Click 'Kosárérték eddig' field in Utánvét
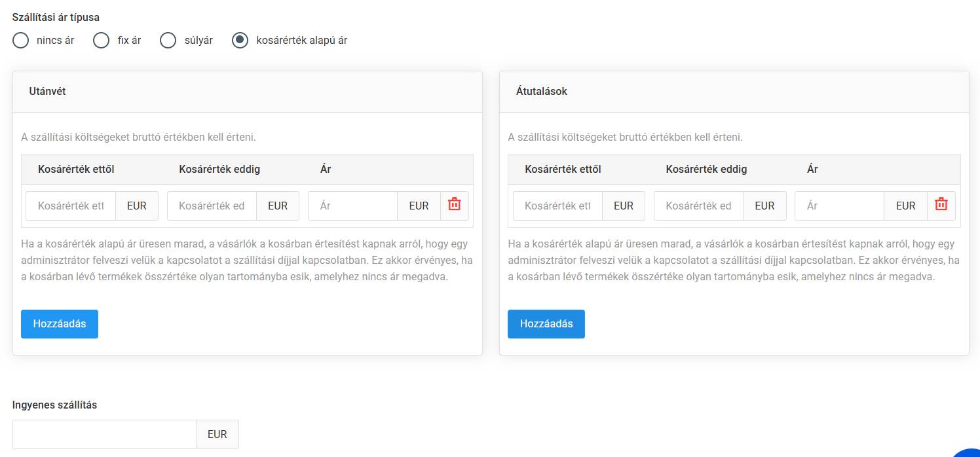Viewport: 980px width, 457px height. coord(212,206)
